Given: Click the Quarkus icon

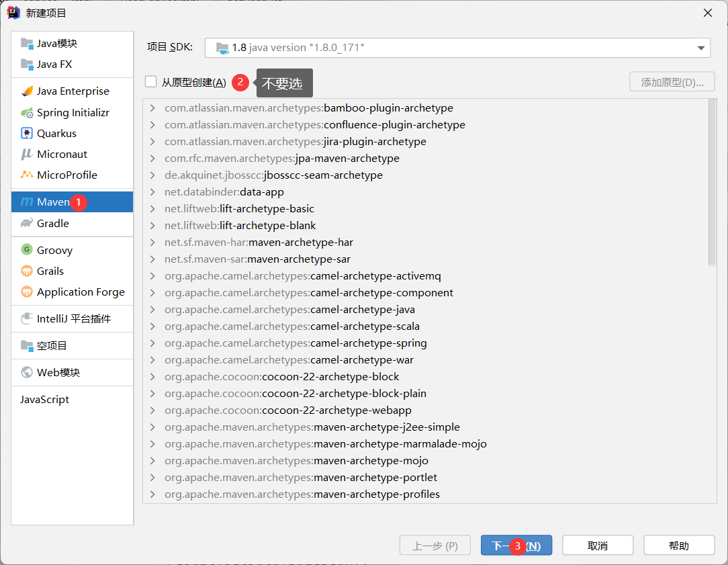Looking at the screenshot, I should (x=27, y=133).
